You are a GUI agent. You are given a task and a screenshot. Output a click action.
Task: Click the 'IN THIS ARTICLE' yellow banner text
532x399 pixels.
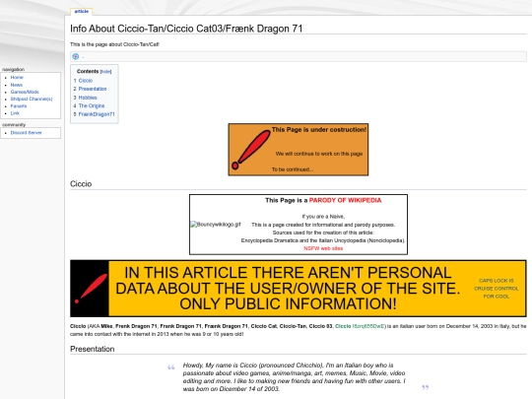[288, 289]
